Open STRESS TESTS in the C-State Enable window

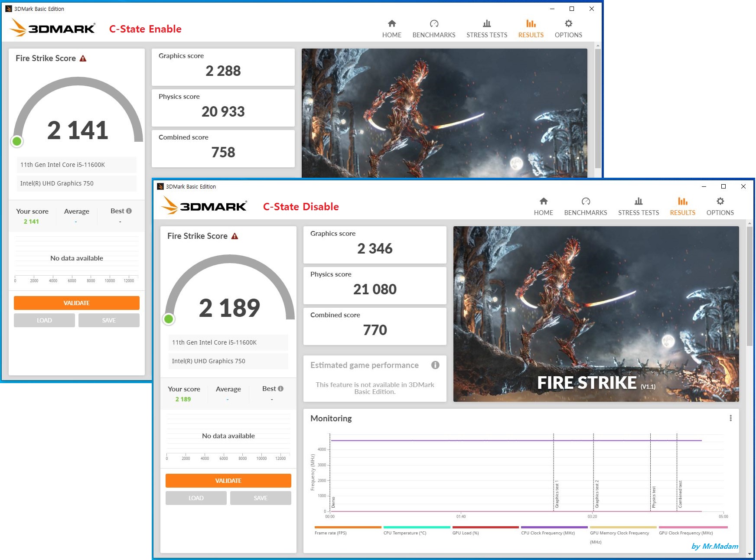click(486, 29)
